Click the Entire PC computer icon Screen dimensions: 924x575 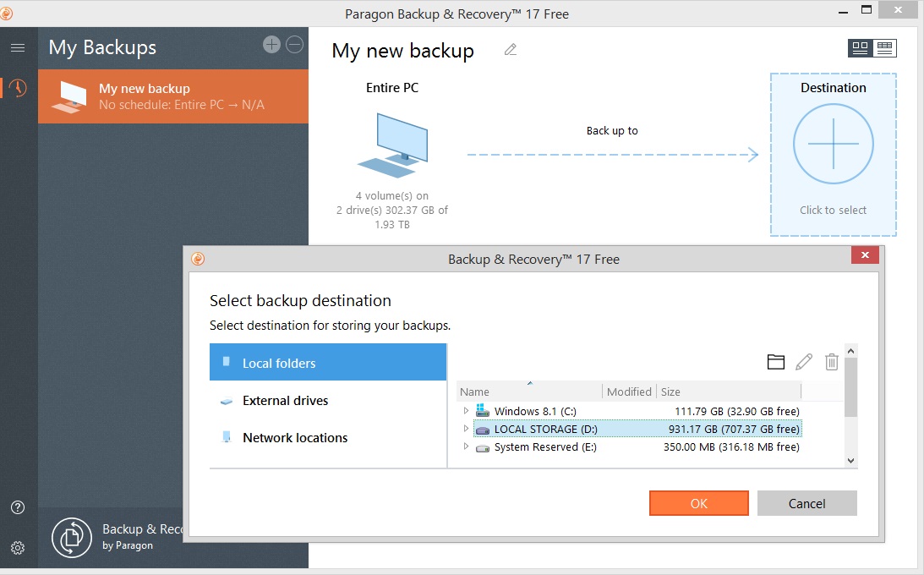(392, 145)
